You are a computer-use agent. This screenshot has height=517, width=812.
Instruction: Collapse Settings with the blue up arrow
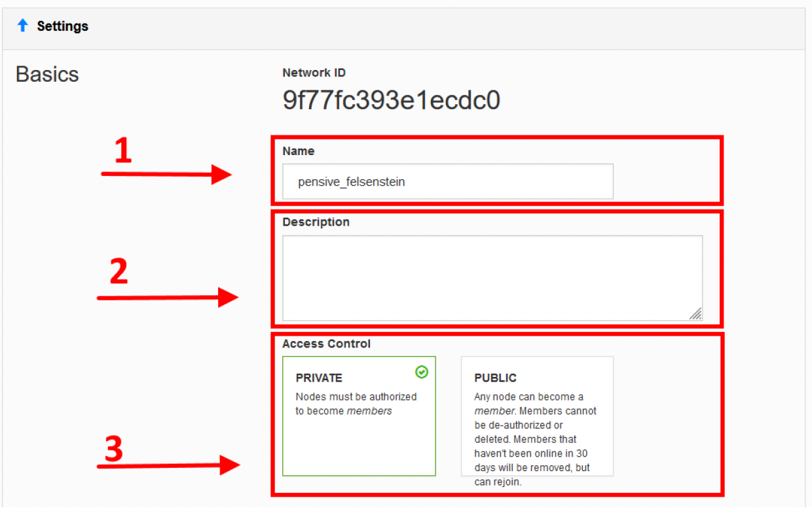pos(23,26)
